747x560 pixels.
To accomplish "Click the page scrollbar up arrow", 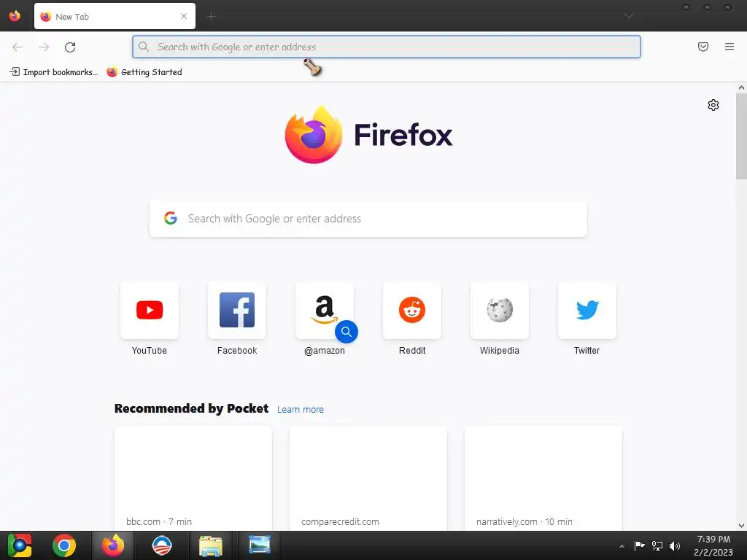I will point(741,87).
